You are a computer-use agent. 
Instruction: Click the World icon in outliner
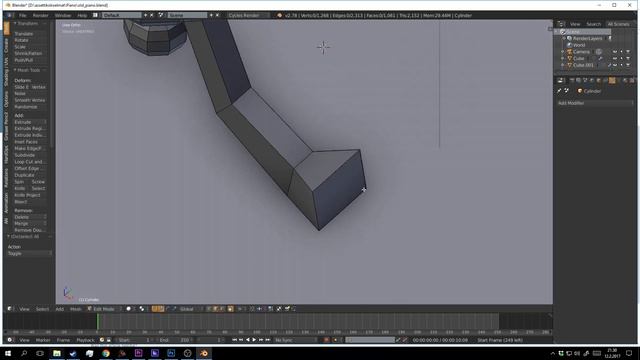tap(569, 45)
